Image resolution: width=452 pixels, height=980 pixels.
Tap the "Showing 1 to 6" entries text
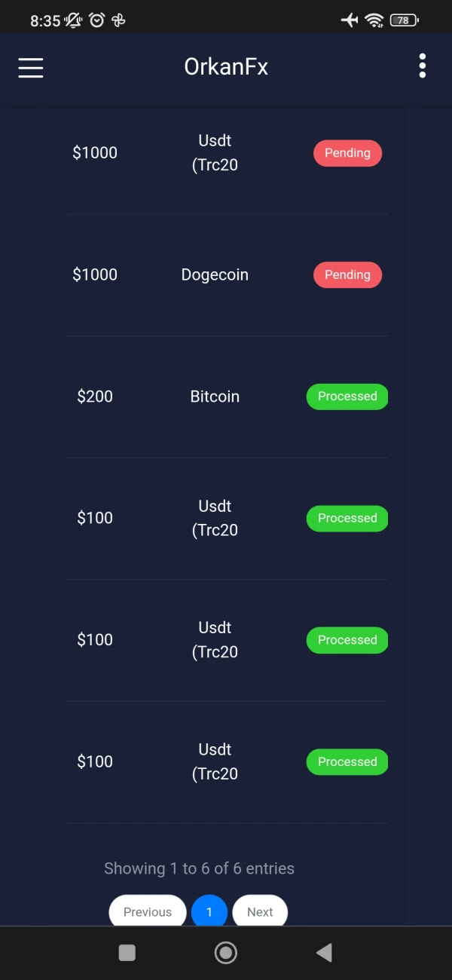tap(199, 868)
